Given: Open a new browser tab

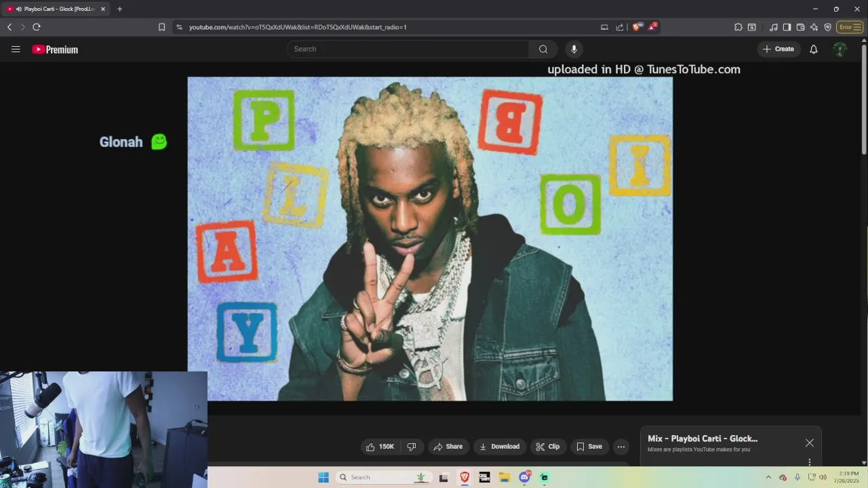Looking at the screenshot, I should click(119, 9).
